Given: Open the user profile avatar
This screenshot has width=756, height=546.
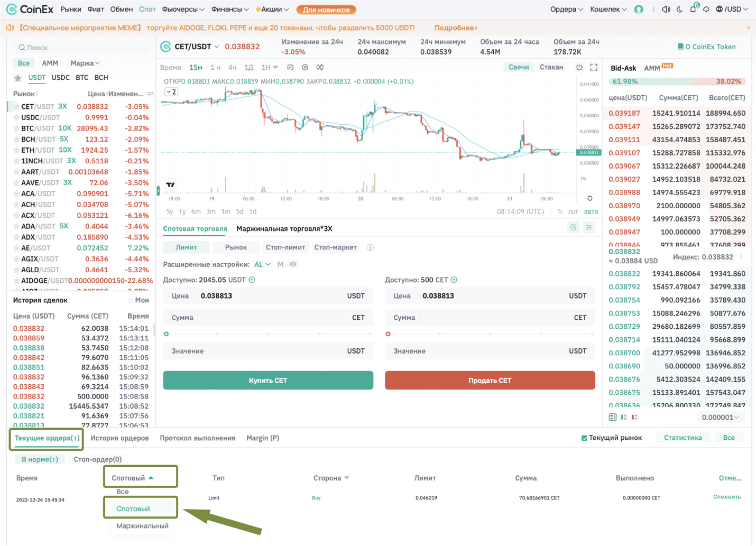Looking at the screenshot, I should tap(639, 10).
